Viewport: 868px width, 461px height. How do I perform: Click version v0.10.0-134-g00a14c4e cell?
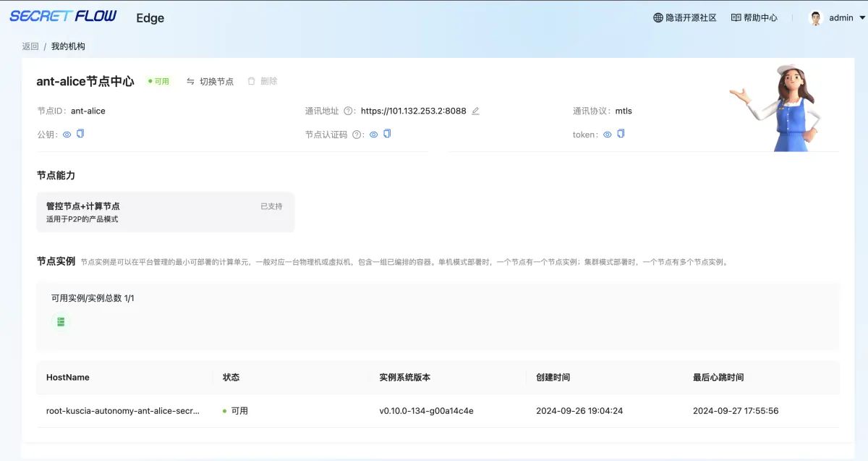[x=427, y=410]
